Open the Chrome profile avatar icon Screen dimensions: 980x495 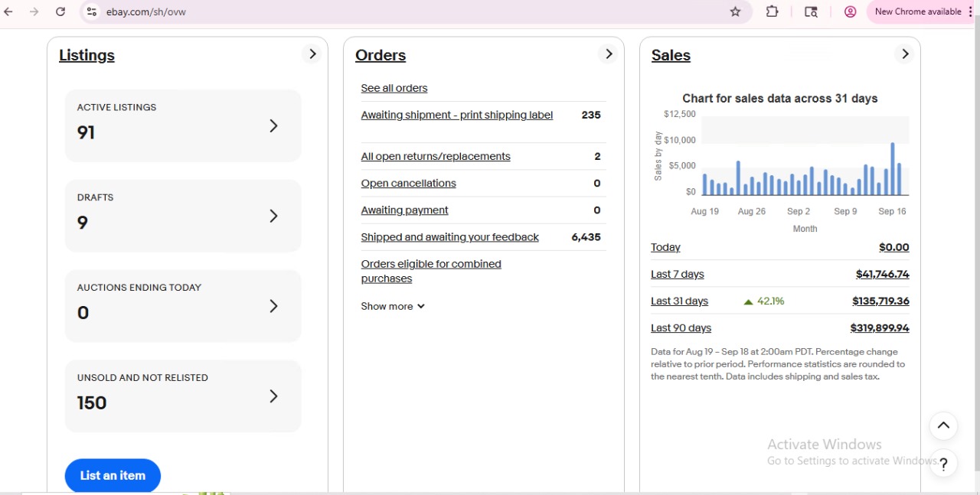[x=850, y=11]
